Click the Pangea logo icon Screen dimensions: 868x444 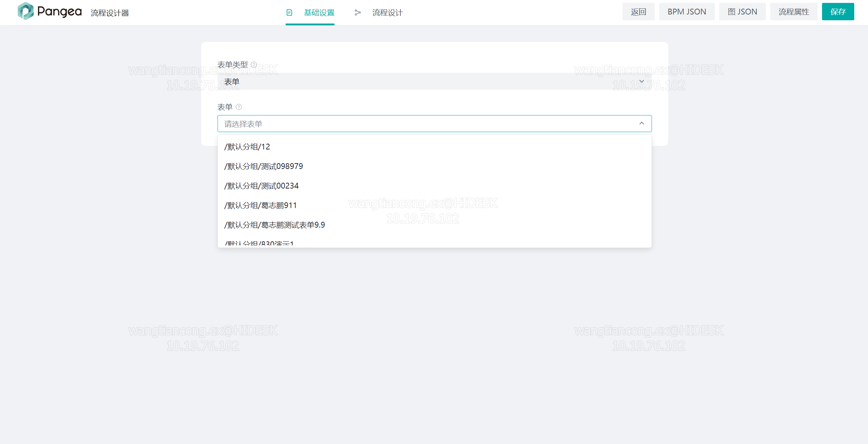pyautogui.click(x=25, y=11)
